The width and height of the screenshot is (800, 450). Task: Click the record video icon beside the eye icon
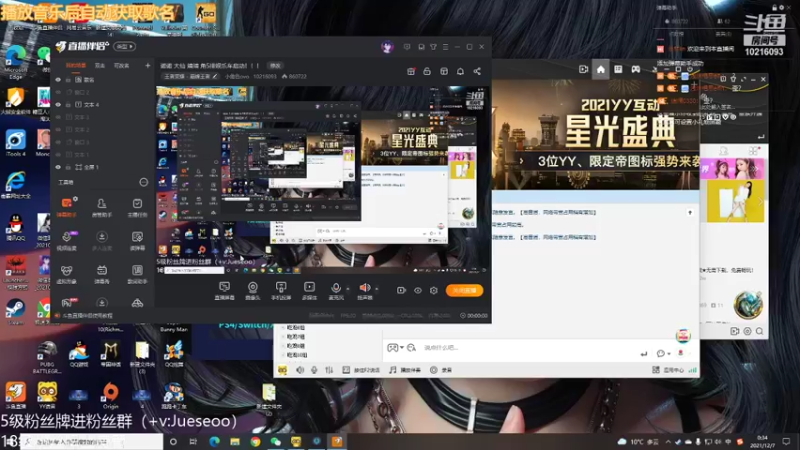[x=401, y=290]
